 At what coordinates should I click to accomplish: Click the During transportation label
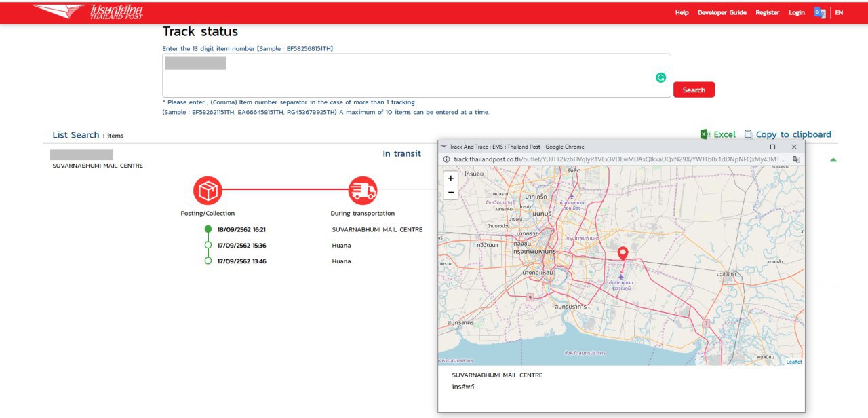(x=363, y=213)
